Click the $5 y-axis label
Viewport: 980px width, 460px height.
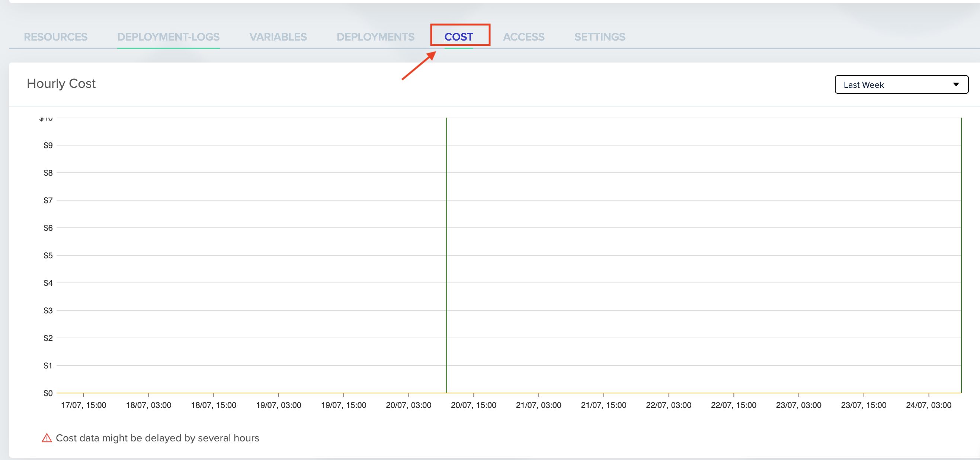pos(48,255)
